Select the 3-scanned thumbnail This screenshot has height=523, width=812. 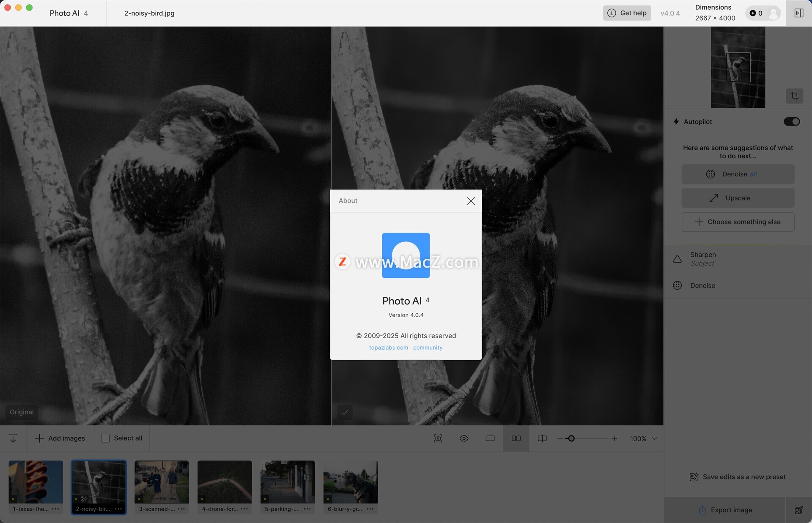click(x=162, y=482)
